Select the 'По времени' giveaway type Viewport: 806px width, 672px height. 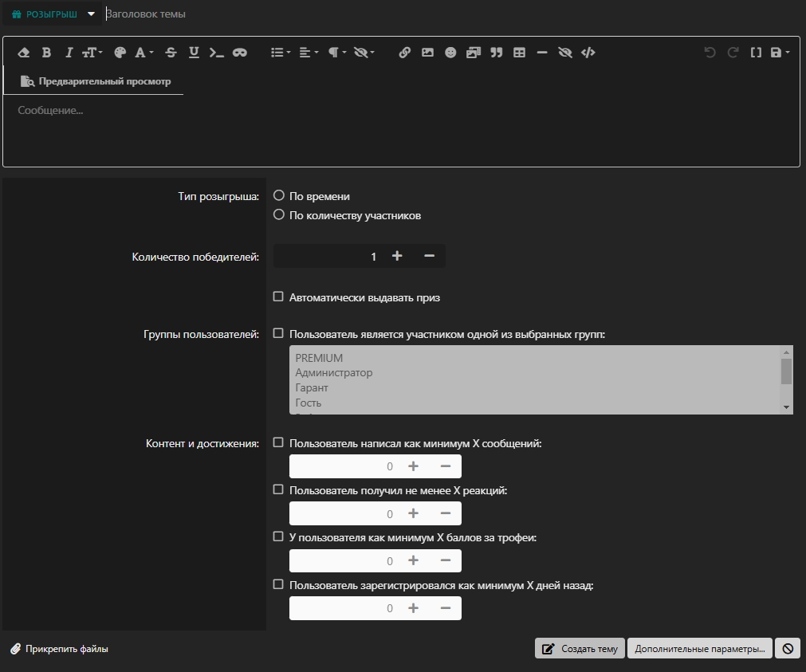[x=278, y=195]
